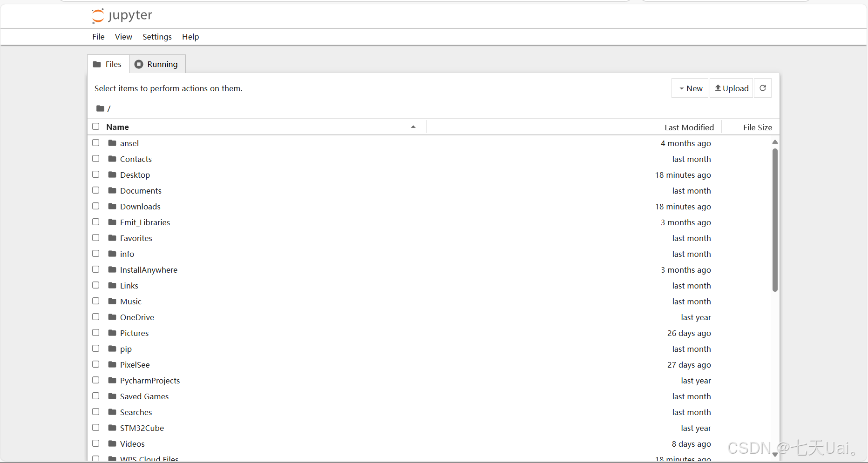Open the Help menu
This screenshot has height=463, width=868.
(190, 37)
